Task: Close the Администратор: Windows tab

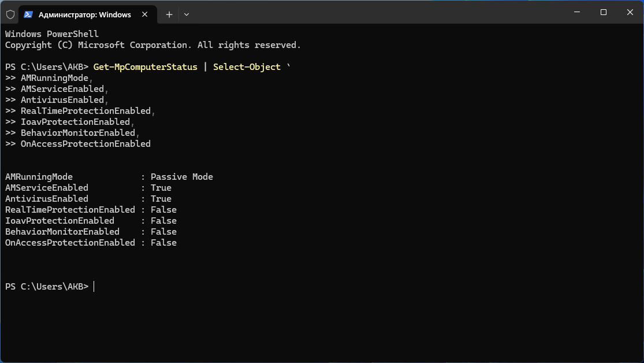Action: 144,14
